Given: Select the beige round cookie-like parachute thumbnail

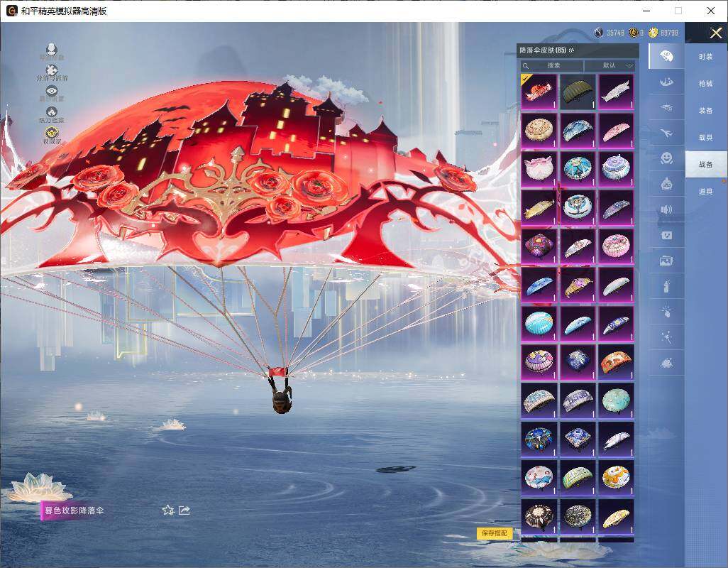Looking at the screenshot, I should pyautogui.click(x=539, y=131).
